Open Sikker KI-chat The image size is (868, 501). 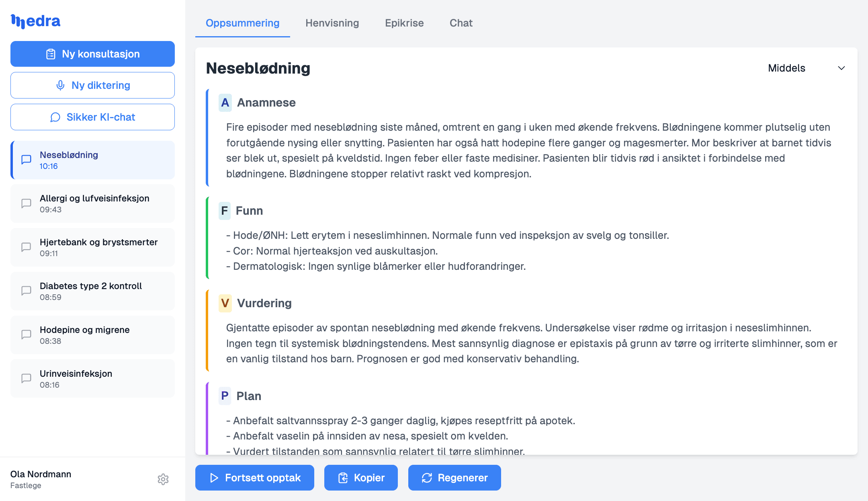(x=92, y=117)
